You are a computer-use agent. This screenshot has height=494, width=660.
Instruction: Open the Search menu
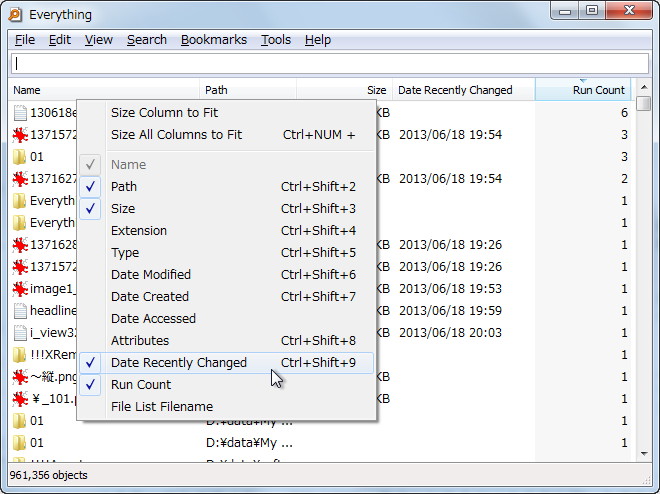click(x=147, y=40)
